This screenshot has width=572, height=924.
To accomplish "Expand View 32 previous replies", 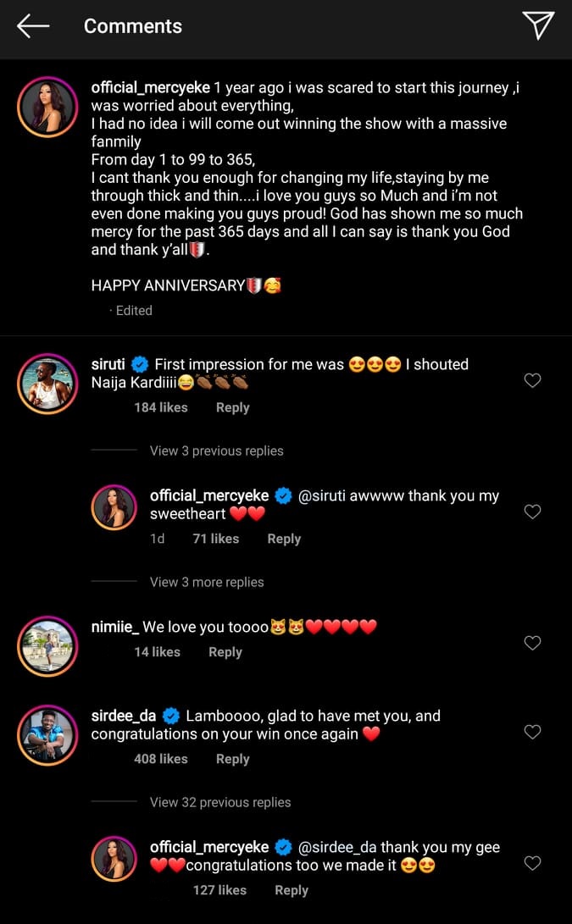I will (220, 802).
